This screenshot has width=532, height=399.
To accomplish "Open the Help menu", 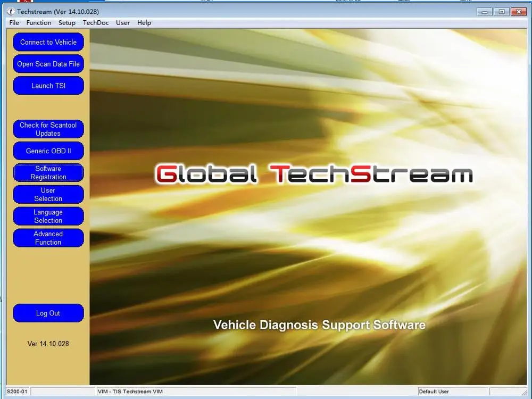I will coord(144,22).
